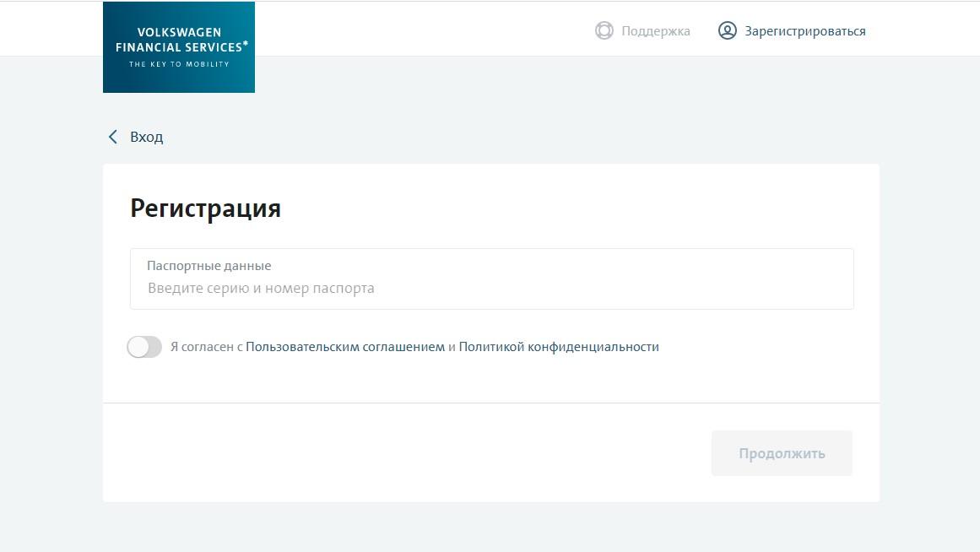Click the Зарегистрироваться user profile icon
The width and height of the screenshot is (980, 552).
727,30
